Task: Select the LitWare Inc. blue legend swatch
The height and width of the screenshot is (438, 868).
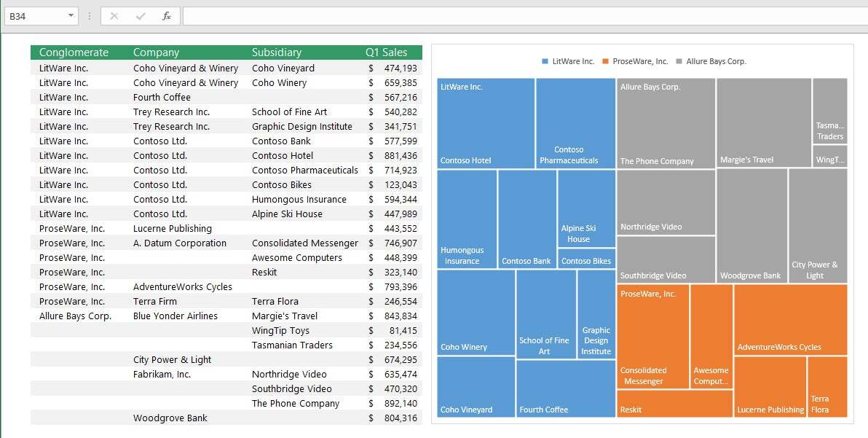Action: tap(545, 61)
